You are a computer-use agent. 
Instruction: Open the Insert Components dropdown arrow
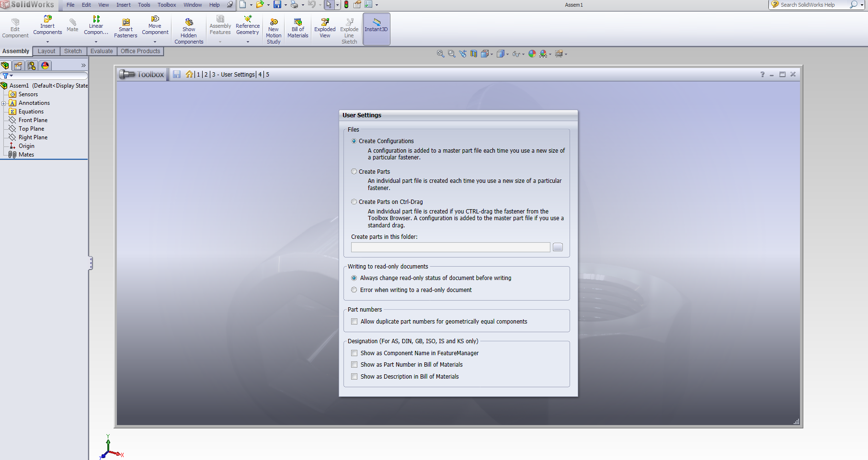point(47,42)
